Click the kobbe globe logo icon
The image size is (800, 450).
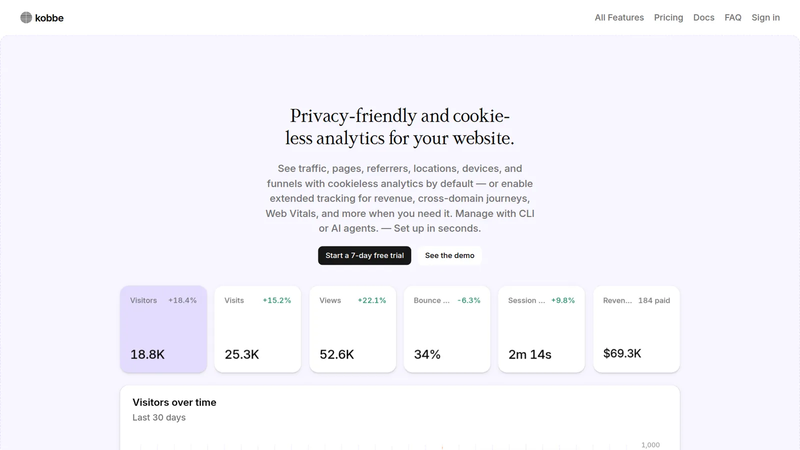click(26, 18)
